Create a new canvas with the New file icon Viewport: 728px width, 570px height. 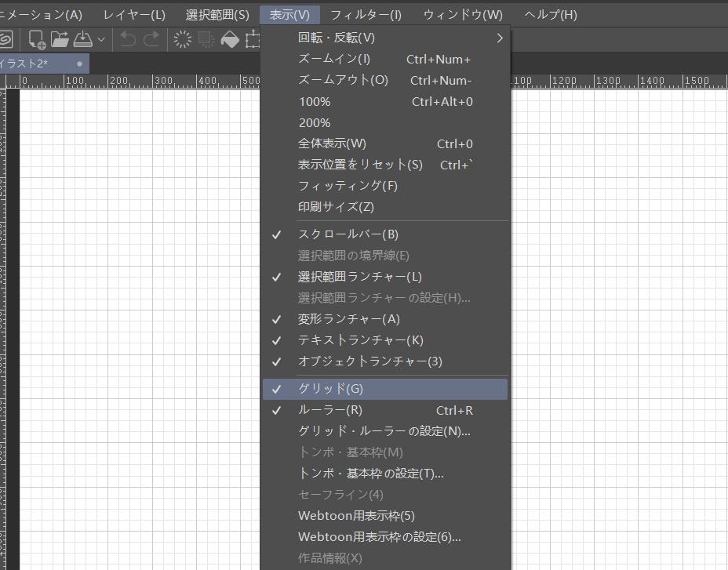(x=36, y=38)
